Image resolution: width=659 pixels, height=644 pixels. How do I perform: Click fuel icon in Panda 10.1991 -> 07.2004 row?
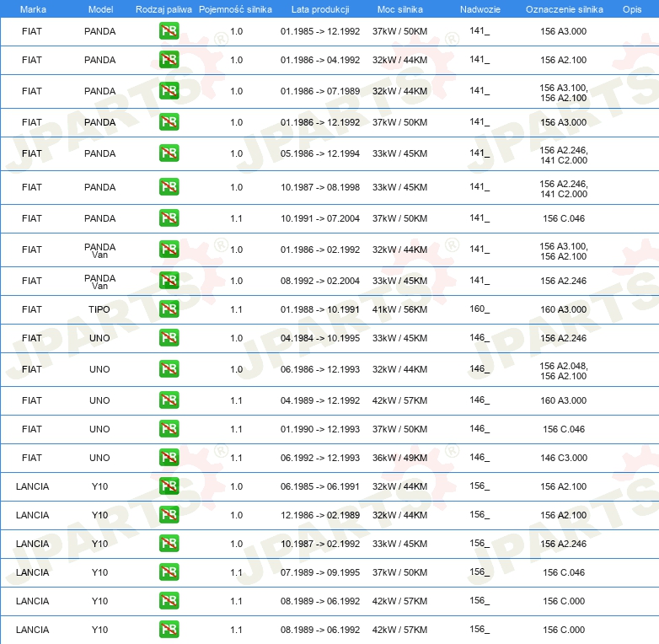(x=169, y=217)
